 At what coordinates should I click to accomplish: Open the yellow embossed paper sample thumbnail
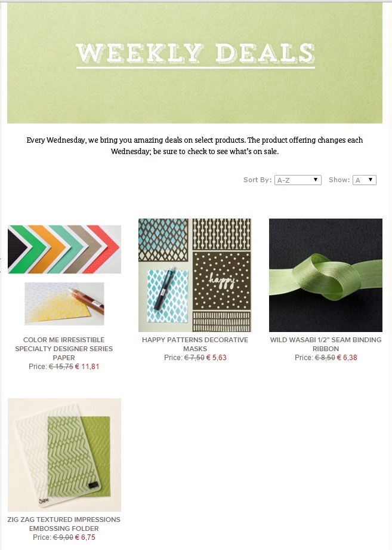pos(64,304)
